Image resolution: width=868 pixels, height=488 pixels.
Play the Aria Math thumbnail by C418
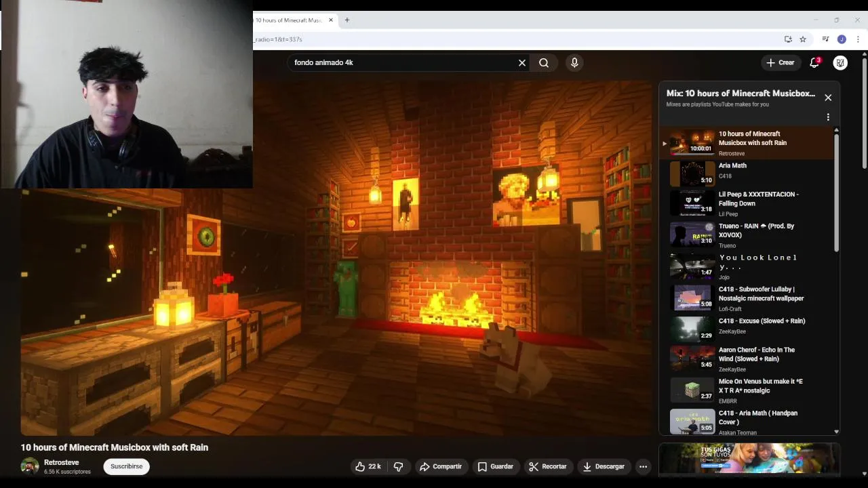coord(692,174)
